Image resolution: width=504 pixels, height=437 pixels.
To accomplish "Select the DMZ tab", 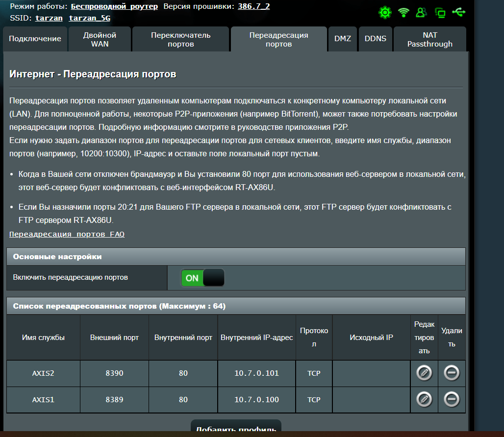I will point(343,39).
